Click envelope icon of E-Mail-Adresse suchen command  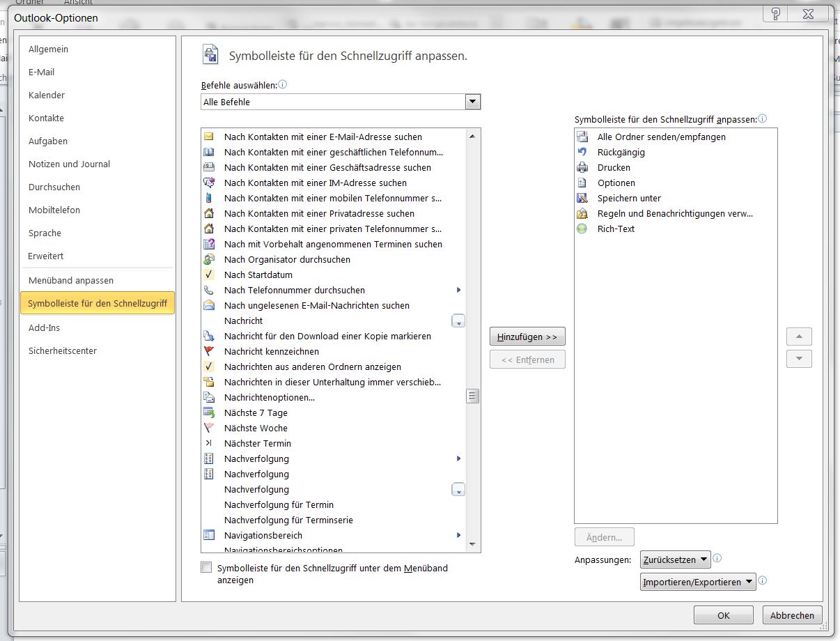[x=209, y=137]
